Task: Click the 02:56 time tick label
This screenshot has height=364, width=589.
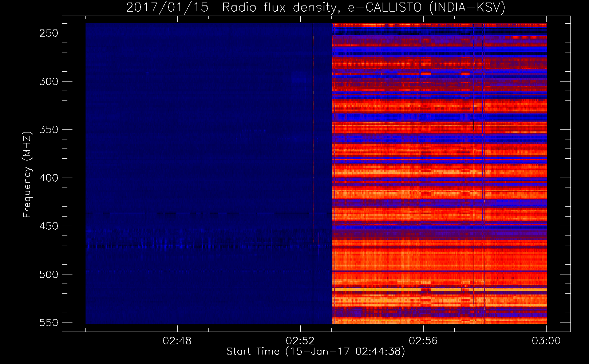Action: point(423,341)
